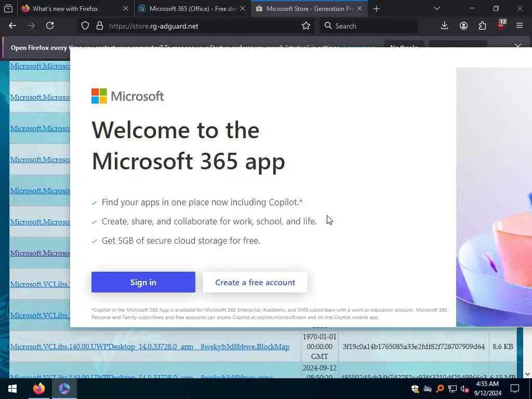This screenshot has width=532, height=399.
Task: Close the Microsoft Store Generation tab
Action: point(360,9)
